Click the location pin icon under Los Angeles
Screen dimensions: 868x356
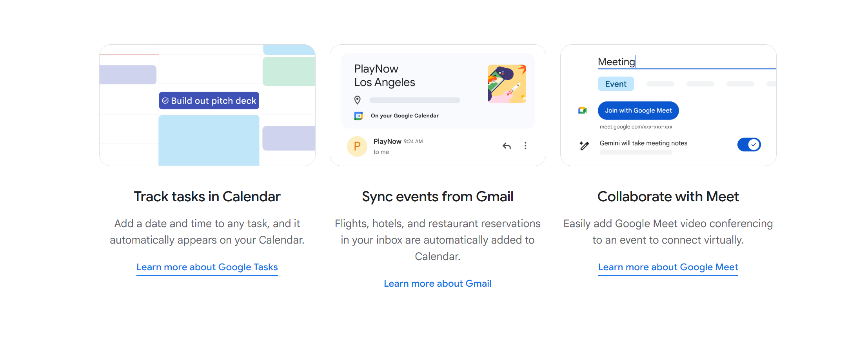(x=357, y=100)
